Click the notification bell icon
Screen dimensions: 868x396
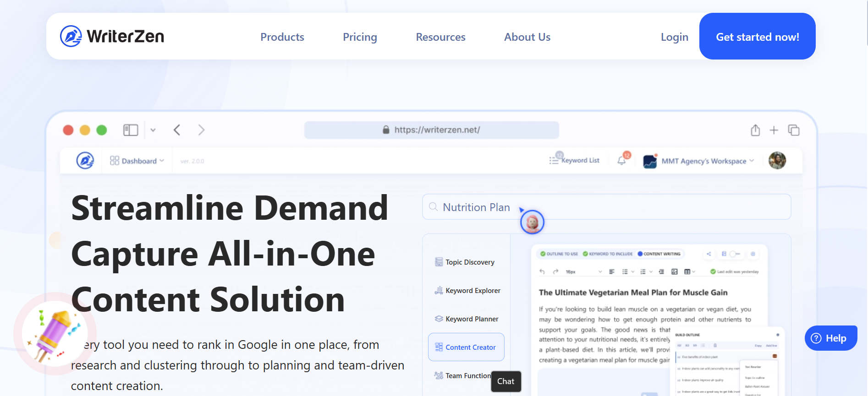pos(622,160)
